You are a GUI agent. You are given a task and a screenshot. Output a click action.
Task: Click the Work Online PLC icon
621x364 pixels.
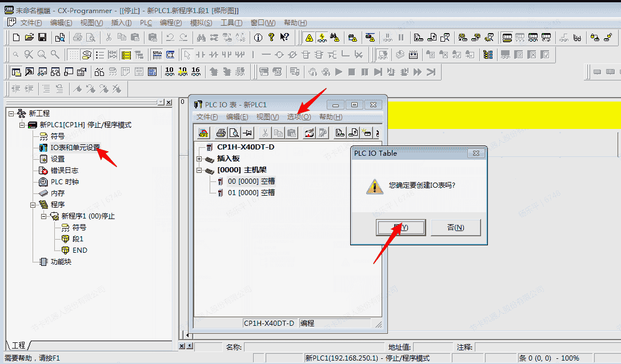click(x=309, y=38)
